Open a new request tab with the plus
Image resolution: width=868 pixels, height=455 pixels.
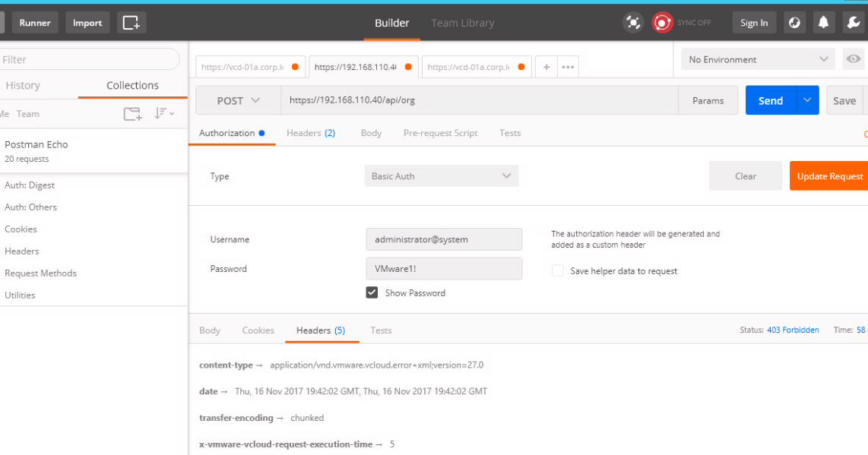pyautogui.click(x=546, y=66)
